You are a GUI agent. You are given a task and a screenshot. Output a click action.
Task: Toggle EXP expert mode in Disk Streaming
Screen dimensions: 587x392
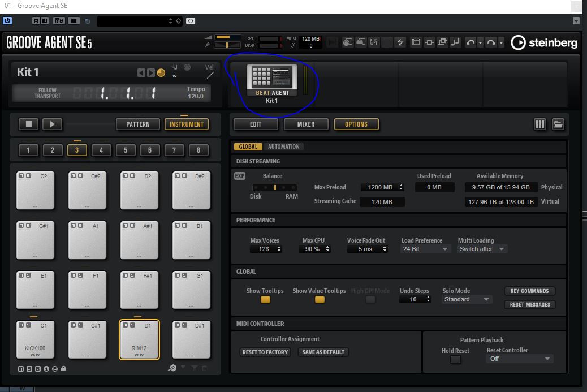coord(240,176)
